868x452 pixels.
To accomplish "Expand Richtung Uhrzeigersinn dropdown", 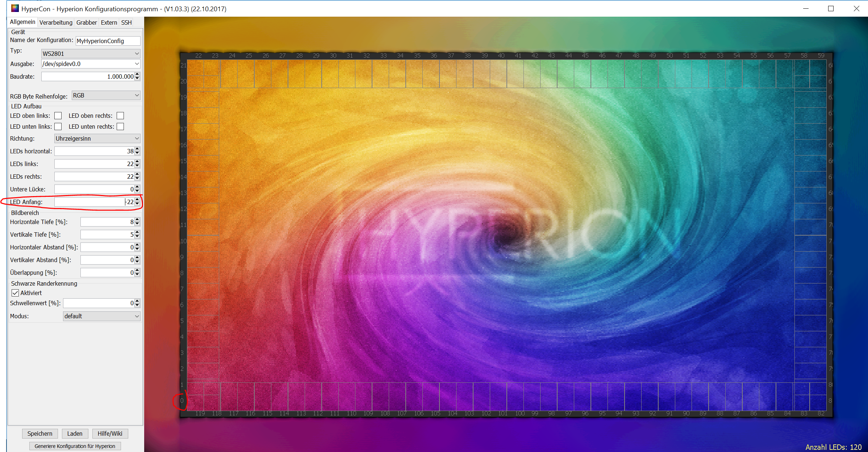I will [97, 138].
